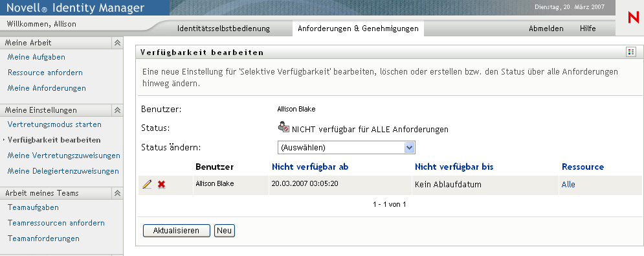Click the Neu button
644x256 pixels.
pos(225,231)
